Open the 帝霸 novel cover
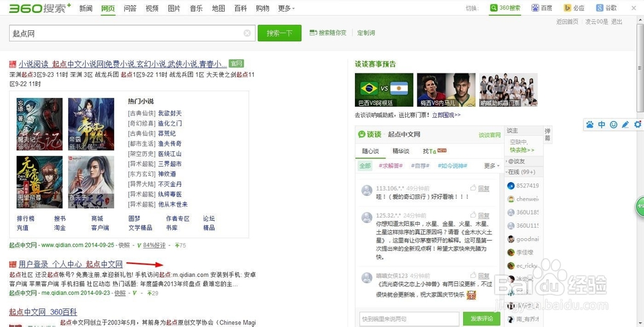644x327 pixels. coord(91,124)
